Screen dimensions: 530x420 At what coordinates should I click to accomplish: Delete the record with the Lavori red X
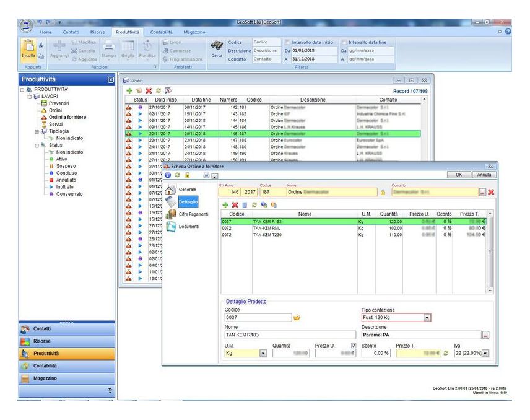pyautogui.click(x=149, y=90)
